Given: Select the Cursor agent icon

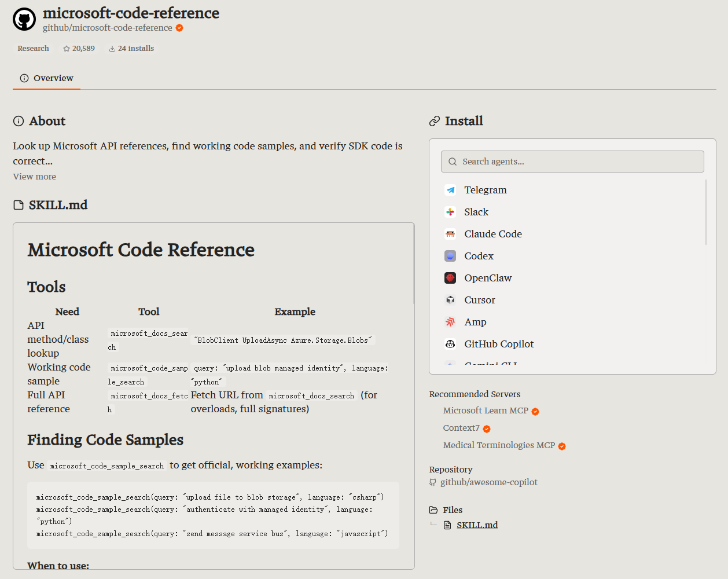Looking at the screenshot, I should click(450, 300).
